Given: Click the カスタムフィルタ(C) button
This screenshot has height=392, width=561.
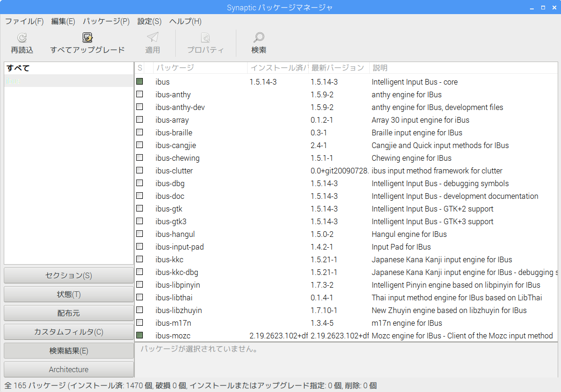Looking at the screenshot, I should point(69,332).
